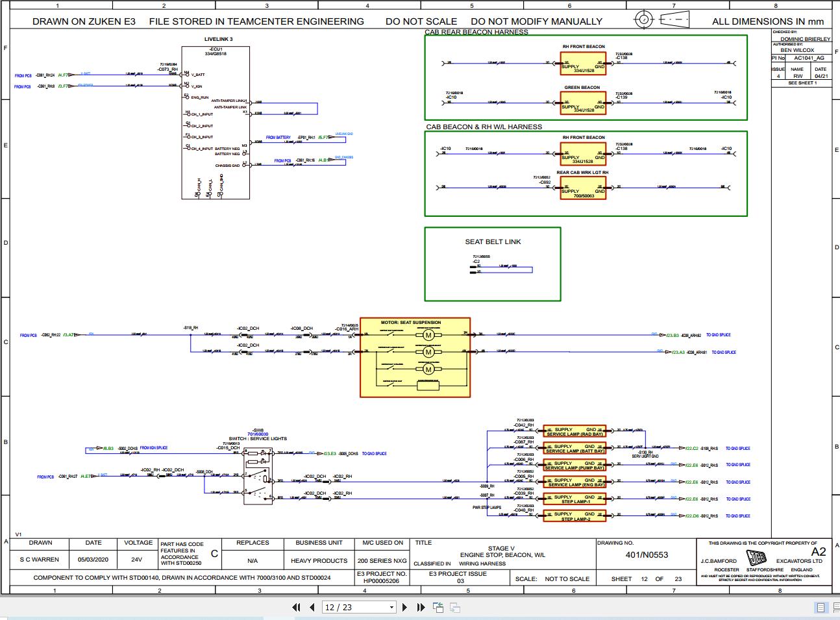Click the STEP LAMP-2 box
Image resolution: width=840 pixels, height=620 pixels.
click(x=574, y=516)
